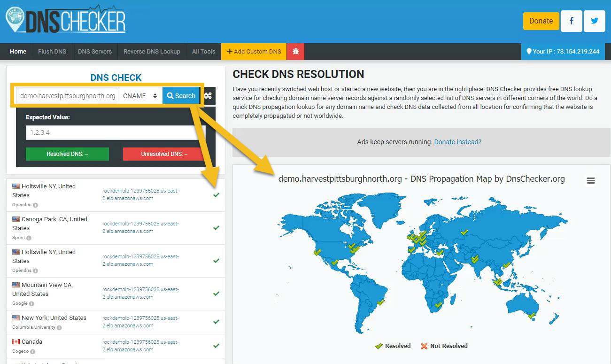Click the CHECK DNS RESOLUTION heading
Image resolution: width=611 pixels, height=364 pixels.
[298, 74]
